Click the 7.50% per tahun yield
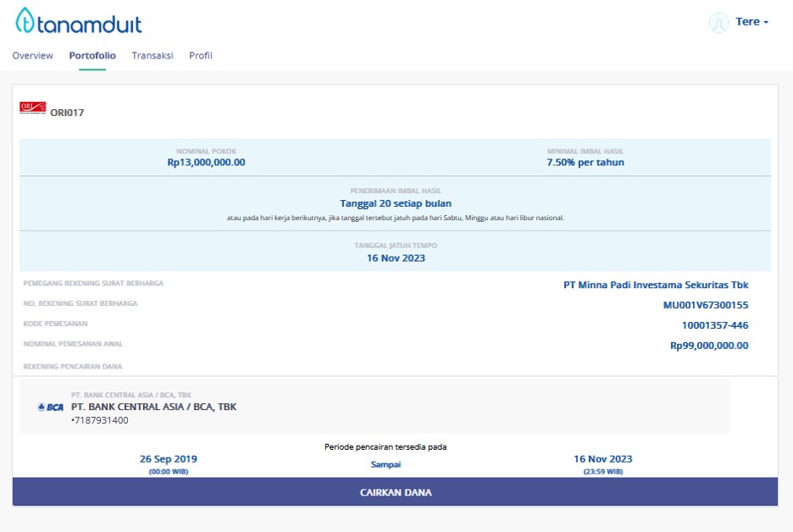 585,163
